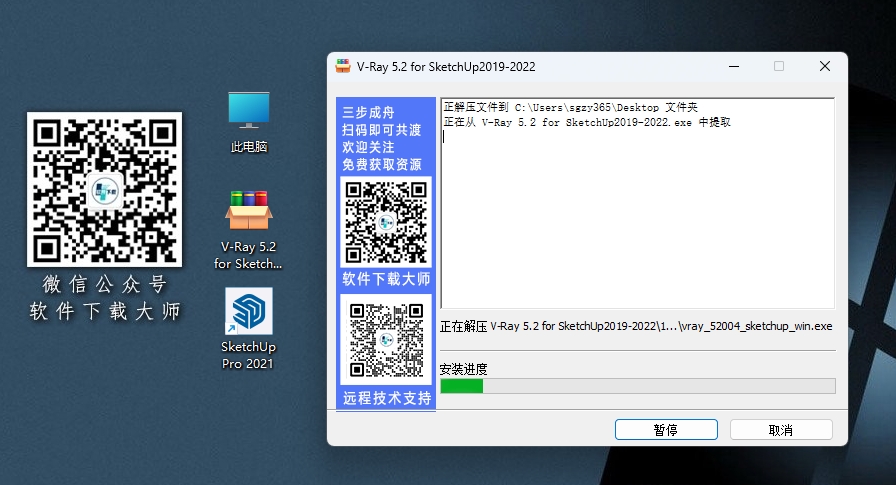Click the 正在解压 vray_52004_sketchup_win.exe status text
The height and width of the screenshot is (485, 896).
636,326
